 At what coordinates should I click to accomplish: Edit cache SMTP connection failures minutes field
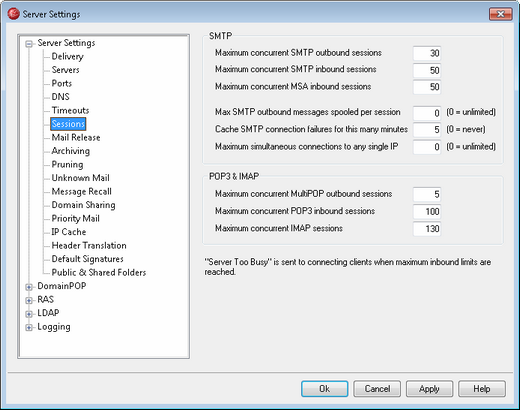pos(427,129)
